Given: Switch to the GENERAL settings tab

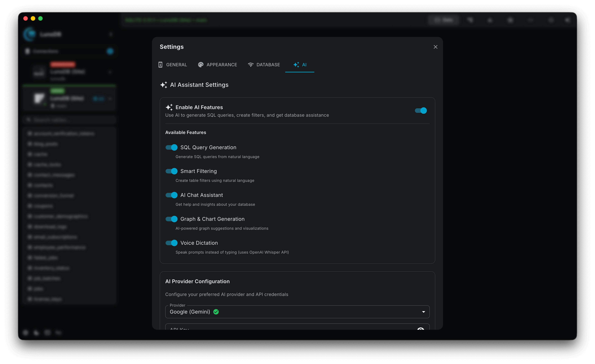Looking at the screenshot, I should [x=173, y=65].
